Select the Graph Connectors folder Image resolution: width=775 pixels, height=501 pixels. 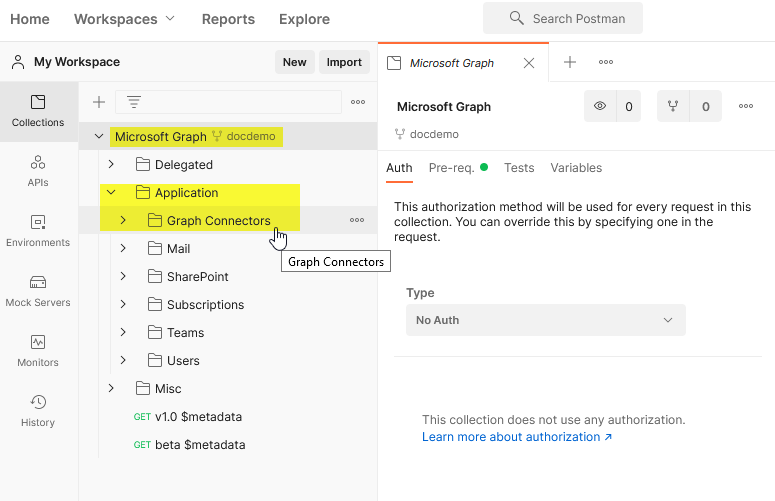coord(218,220)
